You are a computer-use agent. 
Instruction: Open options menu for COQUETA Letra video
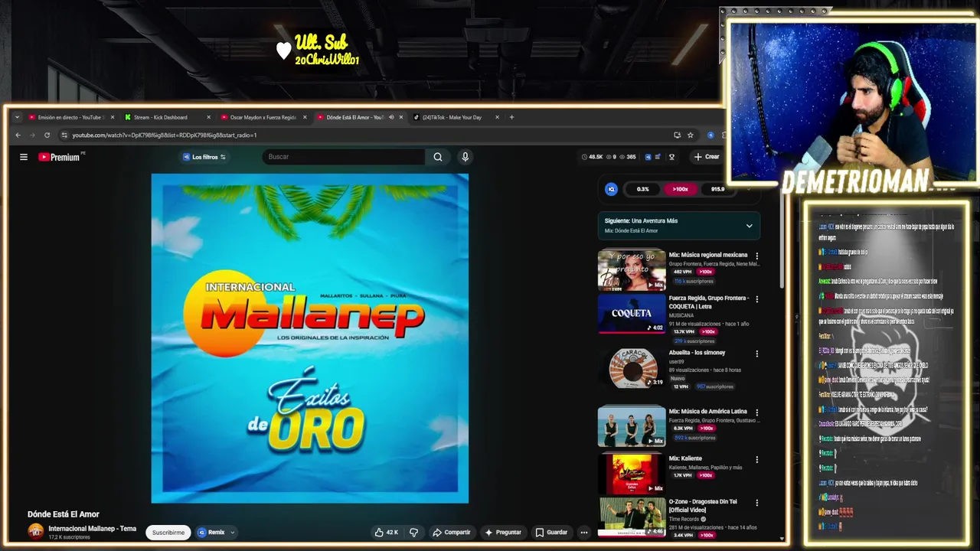[x=757, y=299]
